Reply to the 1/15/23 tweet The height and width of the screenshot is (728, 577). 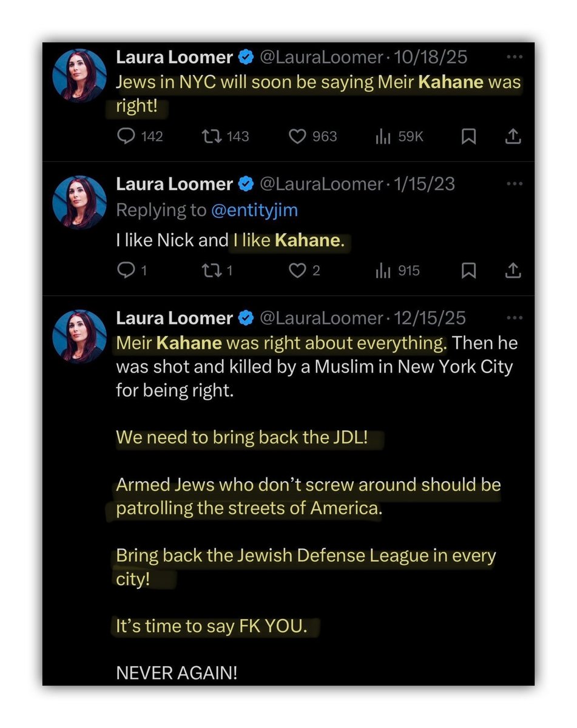pyautogui.click(x=125, y=271)
